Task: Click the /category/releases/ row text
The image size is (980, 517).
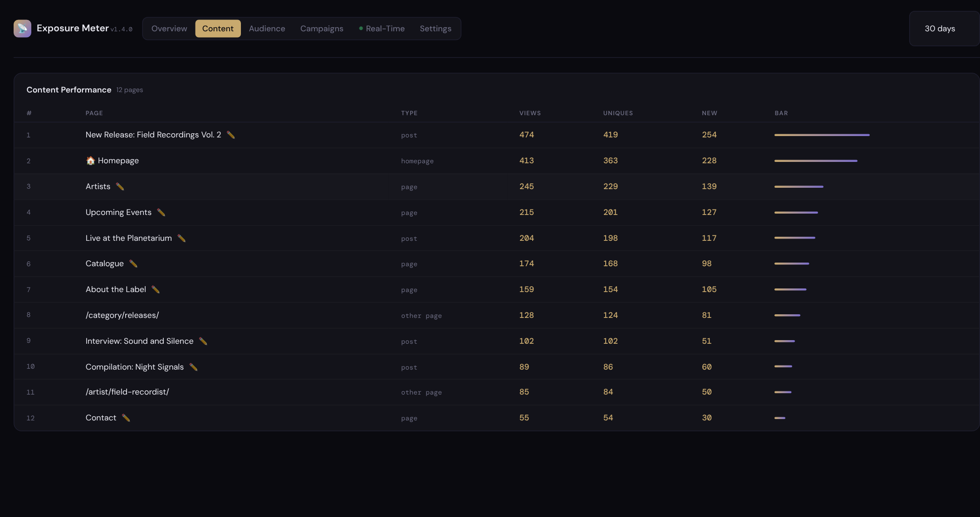Action: click(122, 315)
